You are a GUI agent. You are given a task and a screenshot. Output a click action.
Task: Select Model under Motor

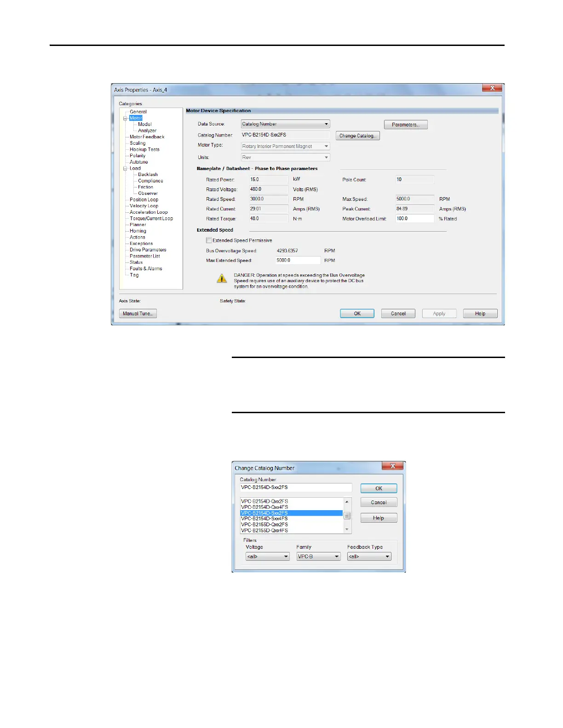(x=144, y=124)
